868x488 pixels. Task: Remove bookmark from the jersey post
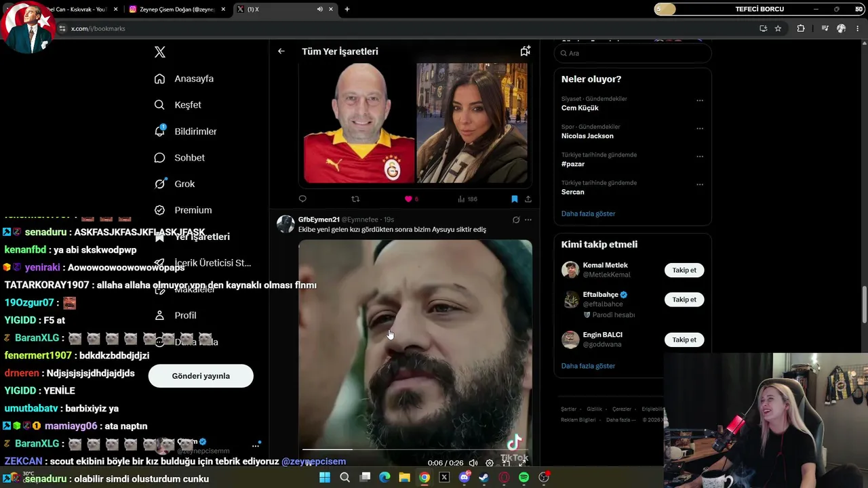pyautogui.click(x=514, y=199)
